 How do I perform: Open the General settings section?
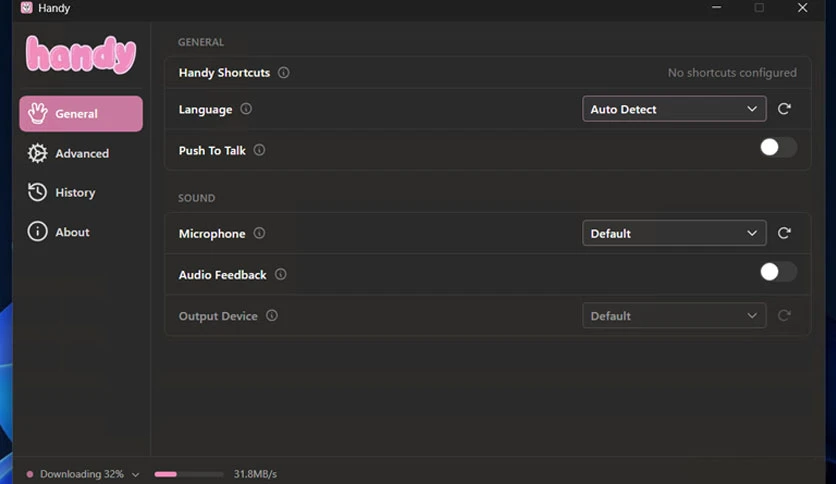click(81, 114)
